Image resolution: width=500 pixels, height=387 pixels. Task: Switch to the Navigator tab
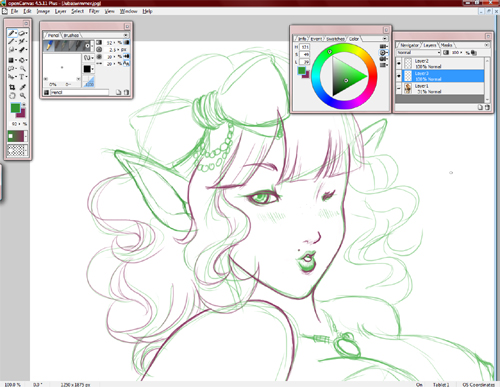(409, 45)
